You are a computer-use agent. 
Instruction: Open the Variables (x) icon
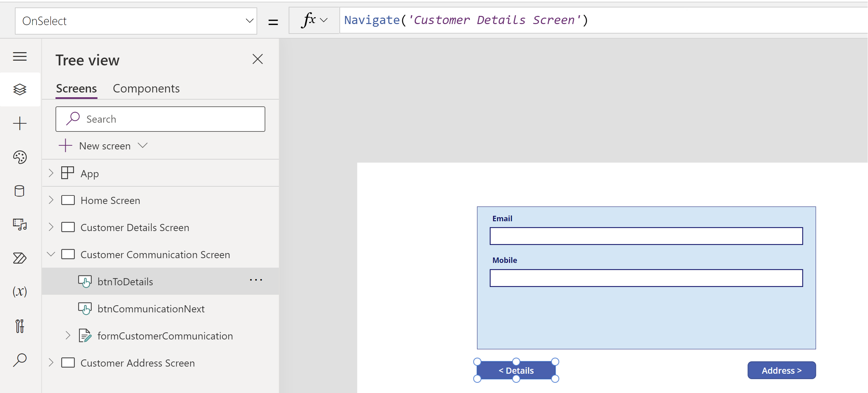[20, 292]
